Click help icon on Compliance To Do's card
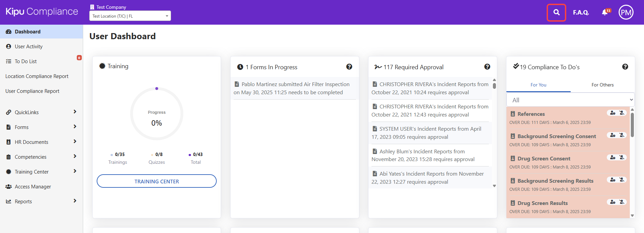644x233 pixels. click(x=625, y=67)
